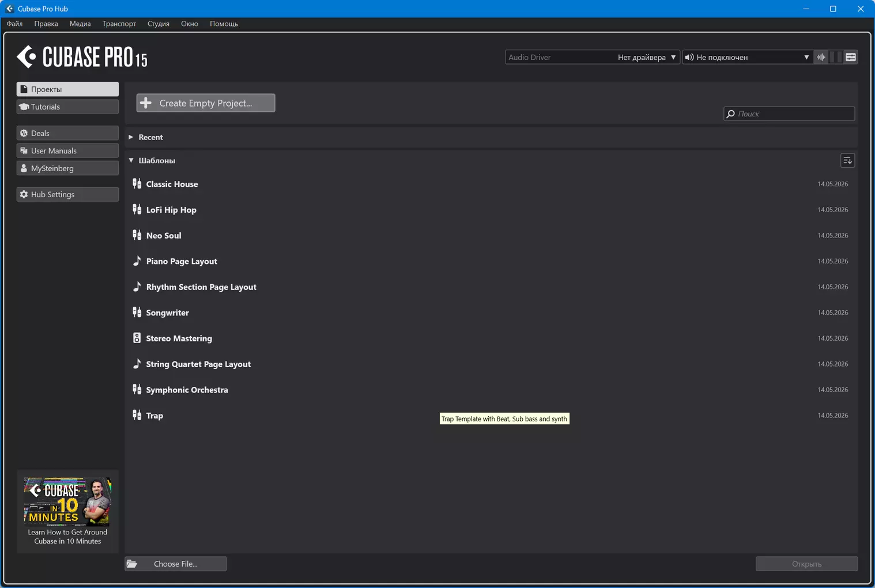The width and height of the screenshot is (875, 588).
Task: Click the Rhythm Section Page Layout note icon
Action: click(137, 287)
